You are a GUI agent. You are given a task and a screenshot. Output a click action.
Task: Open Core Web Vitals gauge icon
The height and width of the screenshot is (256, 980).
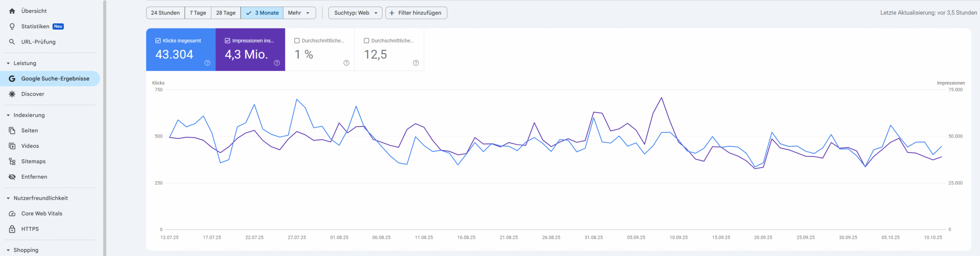coord(12,214)
